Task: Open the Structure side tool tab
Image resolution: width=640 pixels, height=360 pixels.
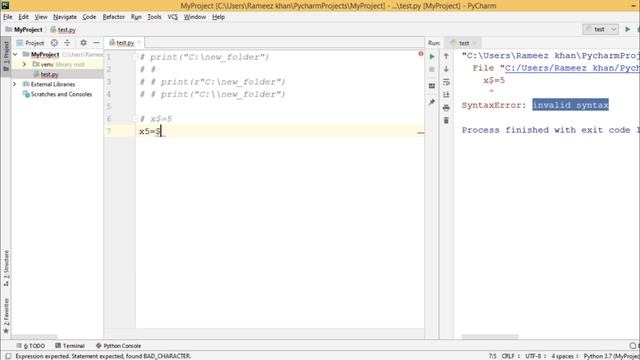Action: (6, 268)
